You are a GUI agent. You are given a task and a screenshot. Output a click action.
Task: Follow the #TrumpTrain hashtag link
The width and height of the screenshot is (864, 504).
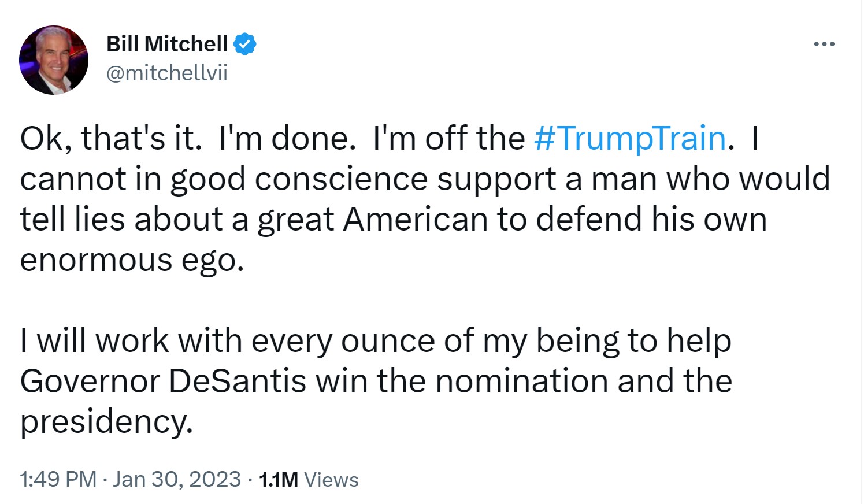pos(630,138)
